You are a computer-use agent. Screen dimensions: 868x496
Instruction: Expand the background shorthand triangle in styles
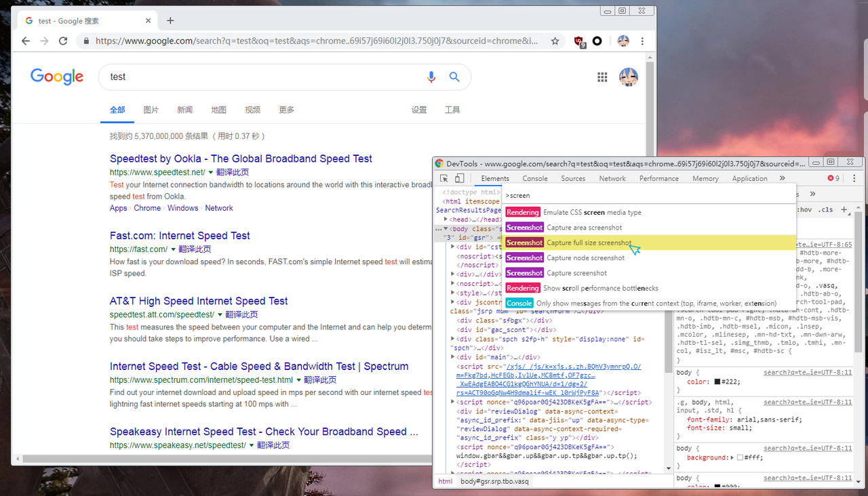[x=732, y=457]
